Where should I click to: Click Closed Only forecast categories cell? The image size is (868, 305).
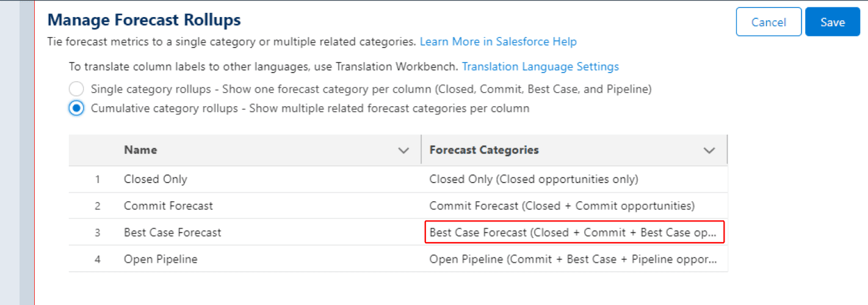pyautogui.click(x=533, y=179)
